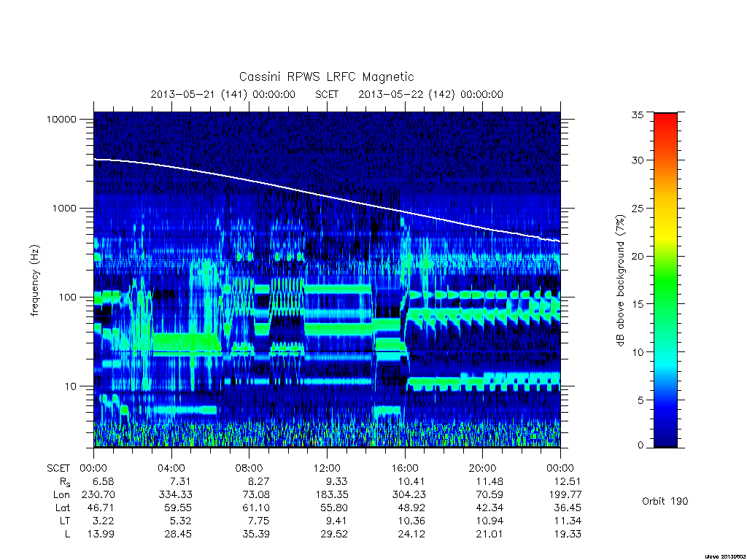Click the 10 frequency tick label
The width and height of the screenshot is (747, 560).
point(71,386)
